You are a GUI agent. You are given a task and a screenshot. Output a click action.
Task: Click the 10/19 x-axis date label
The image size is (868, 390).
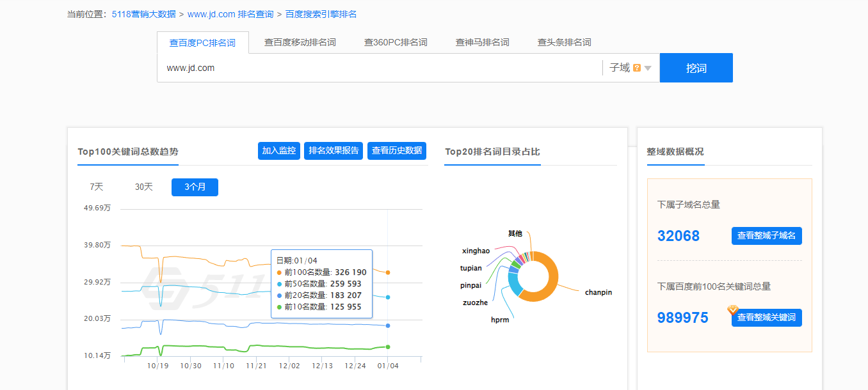click(157, 366)
